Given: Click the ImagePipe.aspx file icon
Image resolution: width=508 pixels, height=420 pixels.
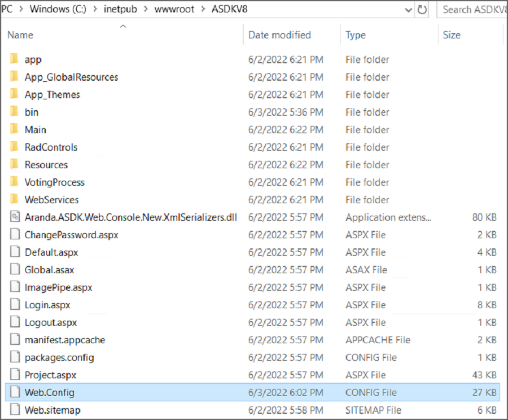Looking at the screenshot, I should click(15, 286).
